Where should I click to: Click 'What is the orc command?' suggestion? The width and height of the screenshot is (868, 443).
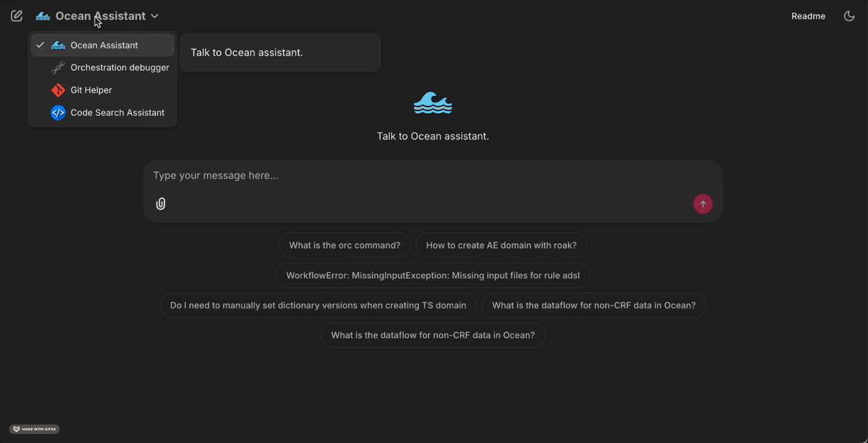(344, 245)
